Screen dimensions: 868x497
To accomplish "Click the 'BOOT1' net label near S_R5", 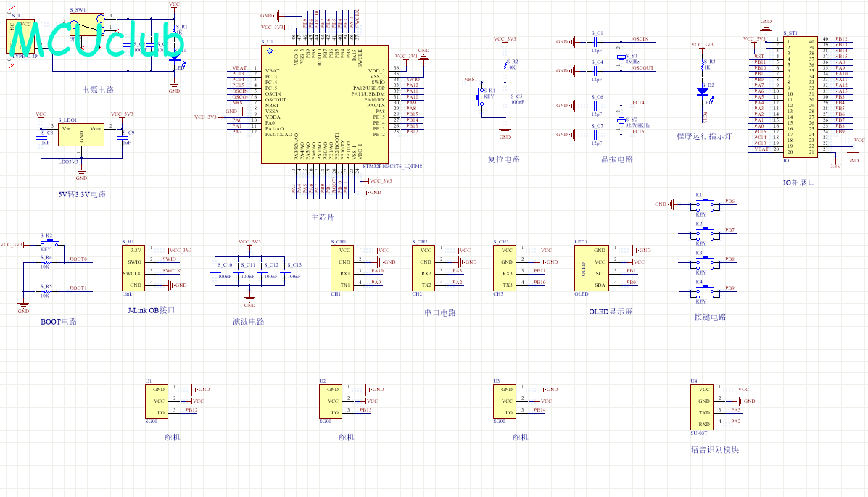I will click(x=78, y=288).
